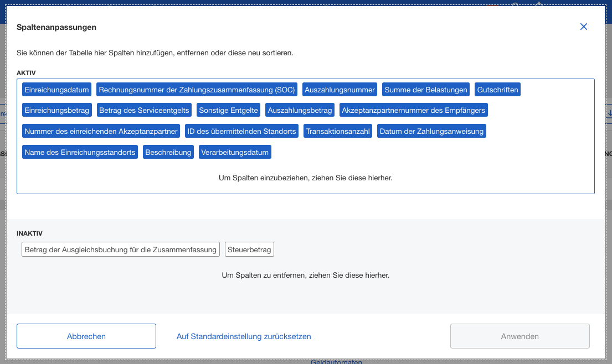Screen dimensions: 612x364
Task: Select the Sonstige Entgelte column chip
Action: coord(228,110)
